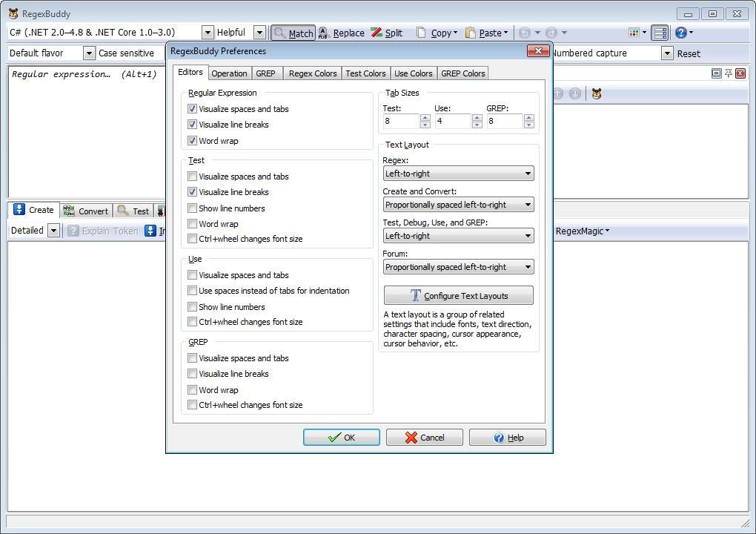
Task: Enable Test Visualize spaces and tabs
Action: click(193, 177)
